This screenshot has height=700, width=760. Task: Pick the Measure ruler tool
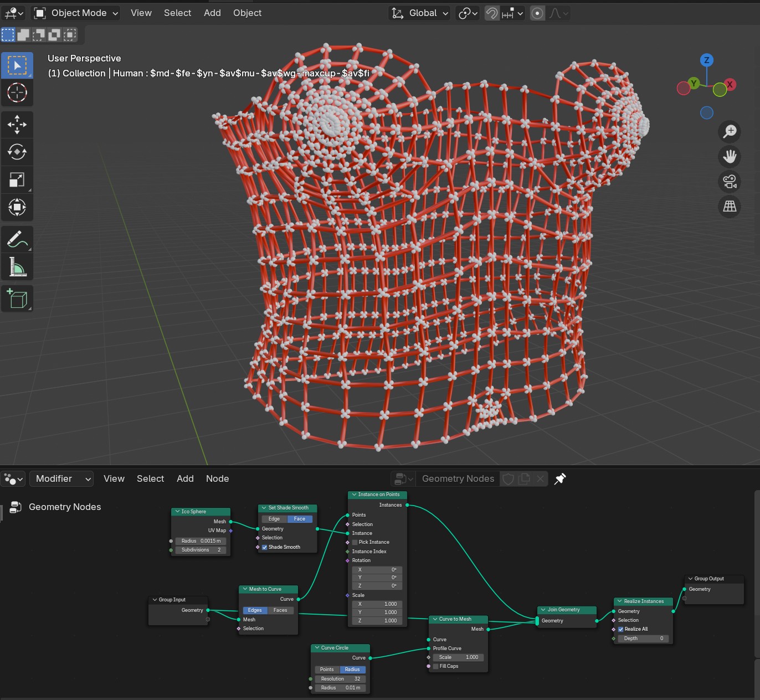click(17, 267)
